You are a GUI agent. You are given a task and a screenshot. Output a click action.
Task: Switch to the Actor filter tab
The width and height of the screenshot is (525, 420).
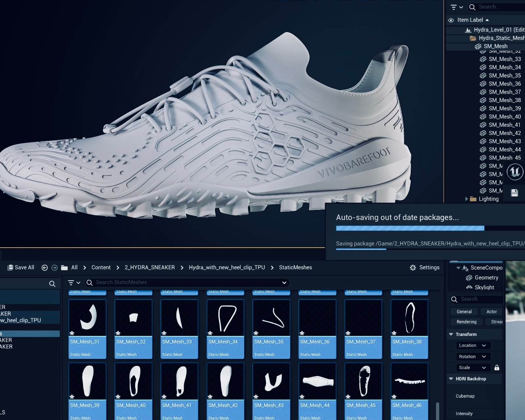click(x=492, y=312)
